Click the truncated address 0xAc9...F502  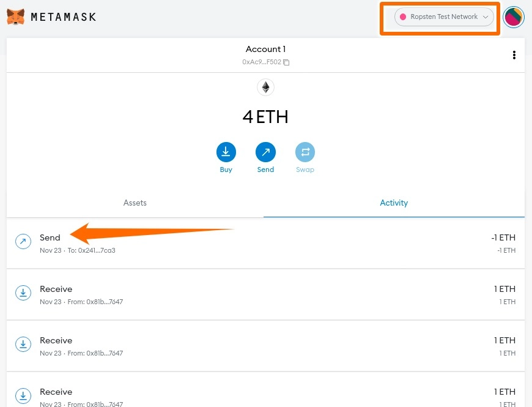[262, 62]
